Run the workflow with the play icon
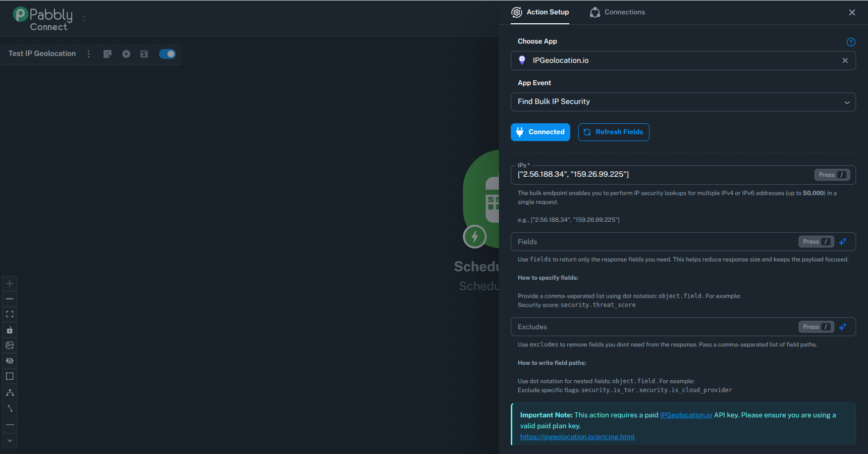The height and width of the screenshot is (454, 868). click(x=126, y=54)
